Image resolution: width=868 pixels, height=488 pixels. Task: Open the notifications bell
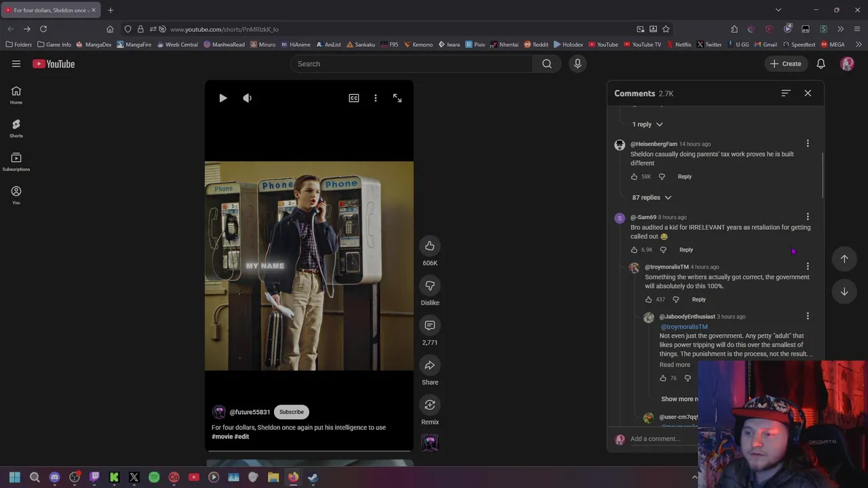821,64
